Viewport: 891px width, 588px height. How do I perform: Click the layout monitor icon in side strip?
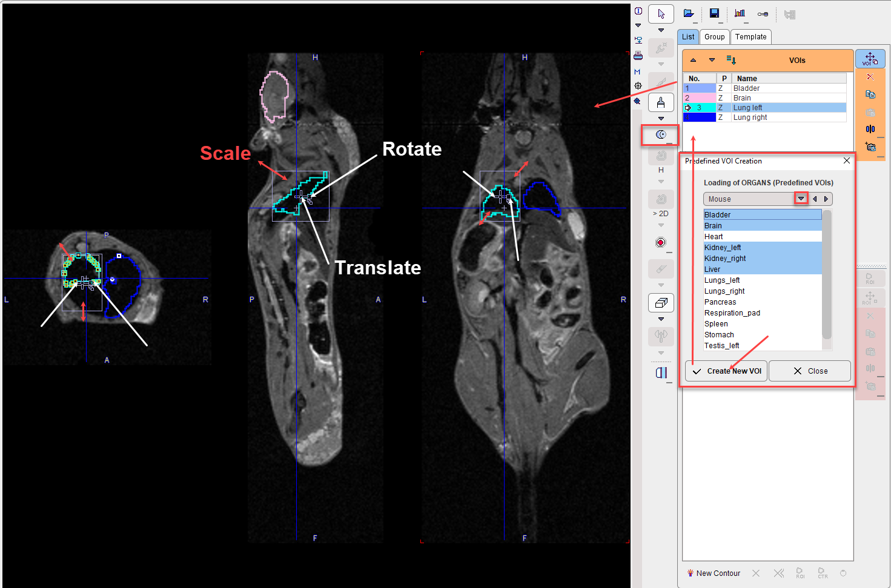click(638, 40)
